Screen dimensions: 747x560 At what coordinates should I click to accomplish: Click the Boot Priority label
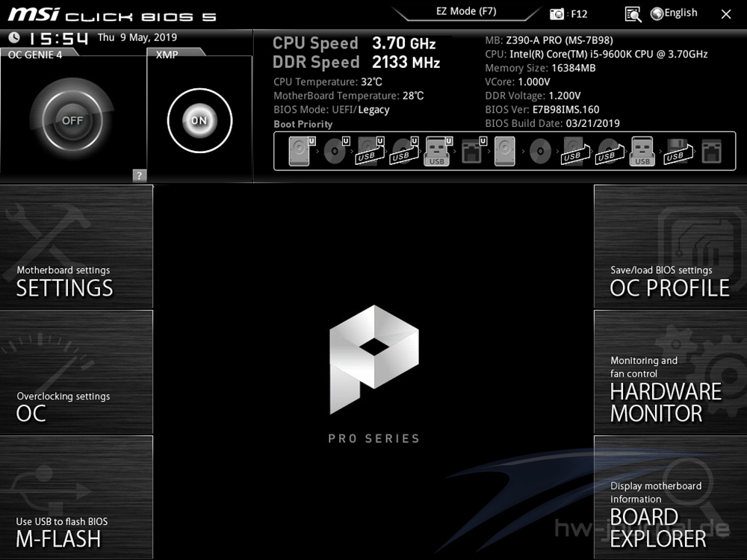click(303, 124)
